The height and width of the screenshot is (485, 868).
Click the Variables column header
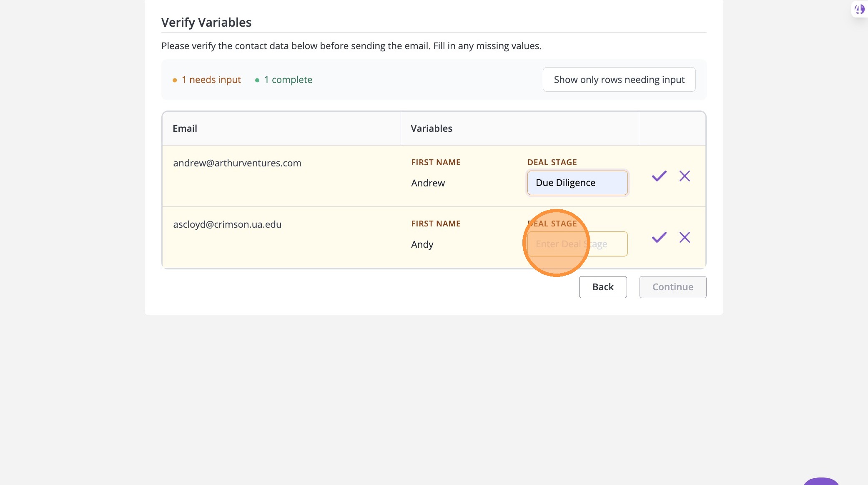pyautogui.click(x=431, y=128)
